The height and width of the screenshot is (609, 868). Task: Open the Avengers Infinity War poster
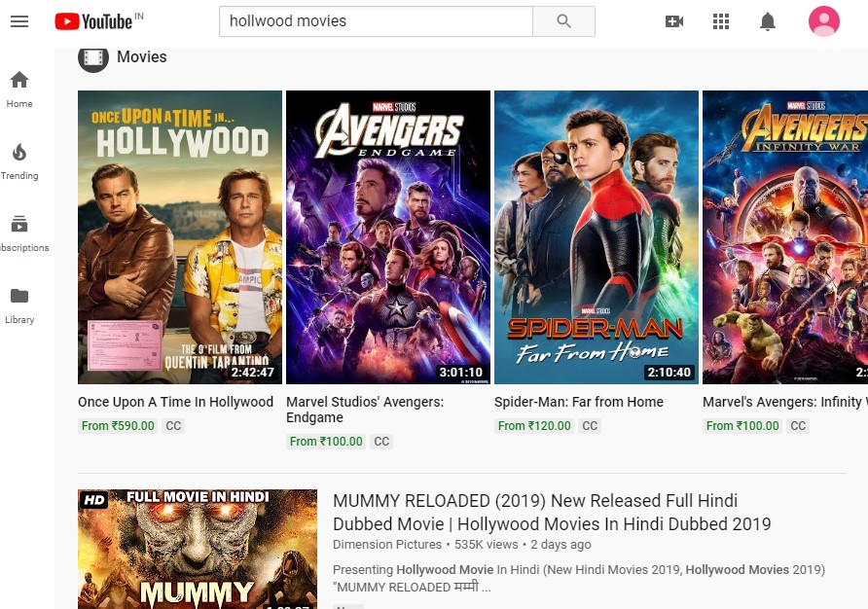coord(785,237)
